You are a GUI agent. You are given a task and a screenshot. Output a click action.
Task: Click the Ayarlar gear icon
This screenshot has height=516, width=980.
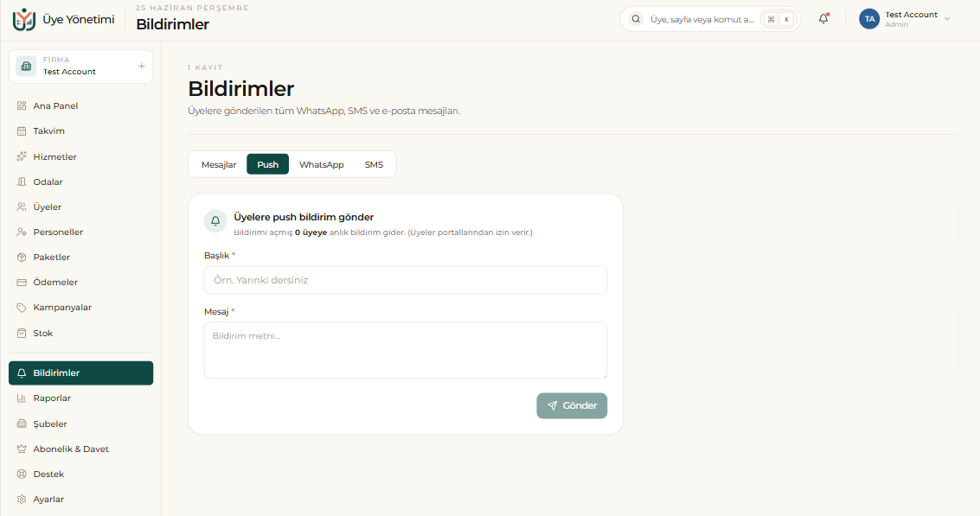[22, 499]
